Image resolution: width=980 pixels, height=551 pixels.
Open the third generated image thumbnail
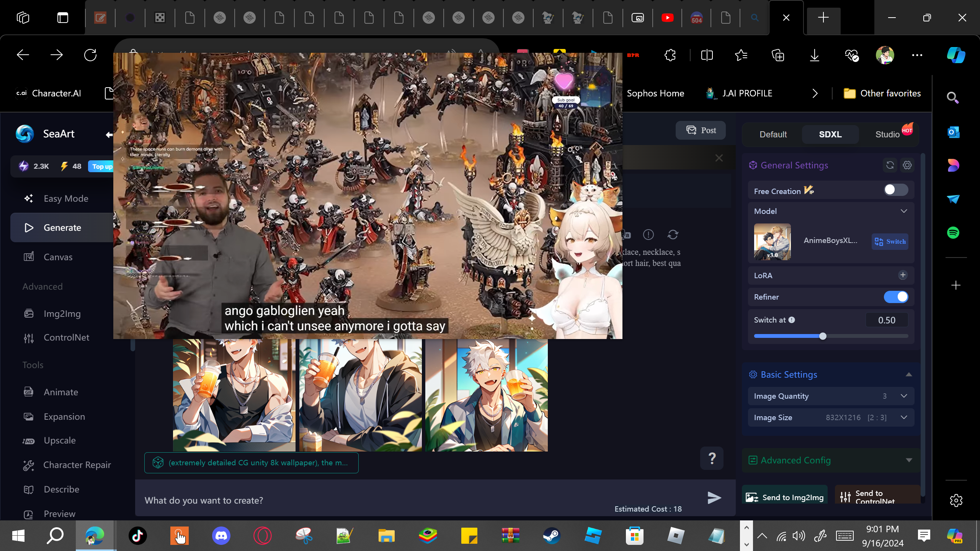[x=486, y=395]
